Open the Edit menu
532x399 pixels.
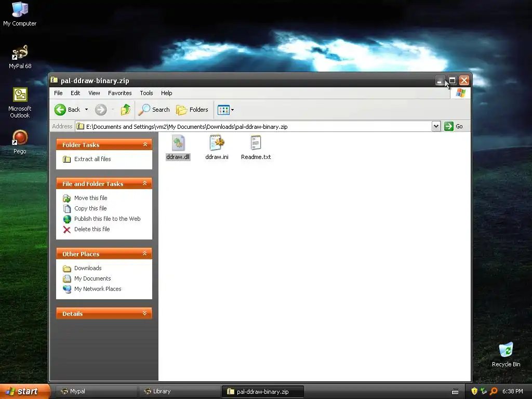click(75, 93)
